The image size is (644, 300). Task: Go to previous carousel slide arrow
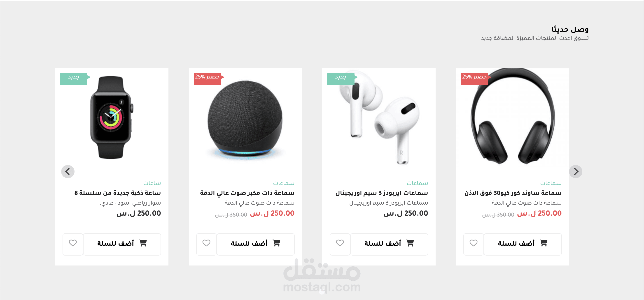(x=68, y=172)
